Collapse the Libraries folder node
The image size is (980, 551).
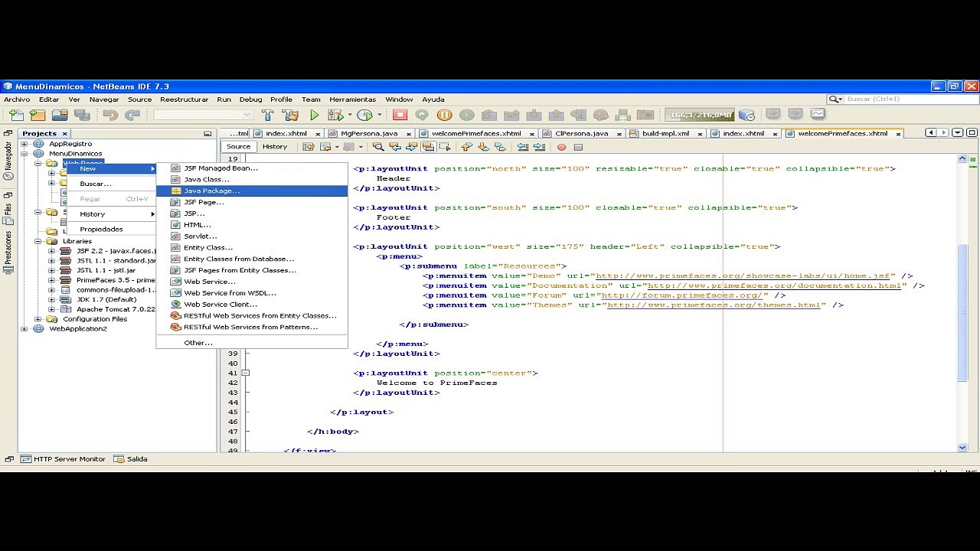pyautogui.click(x=38, y=241)
